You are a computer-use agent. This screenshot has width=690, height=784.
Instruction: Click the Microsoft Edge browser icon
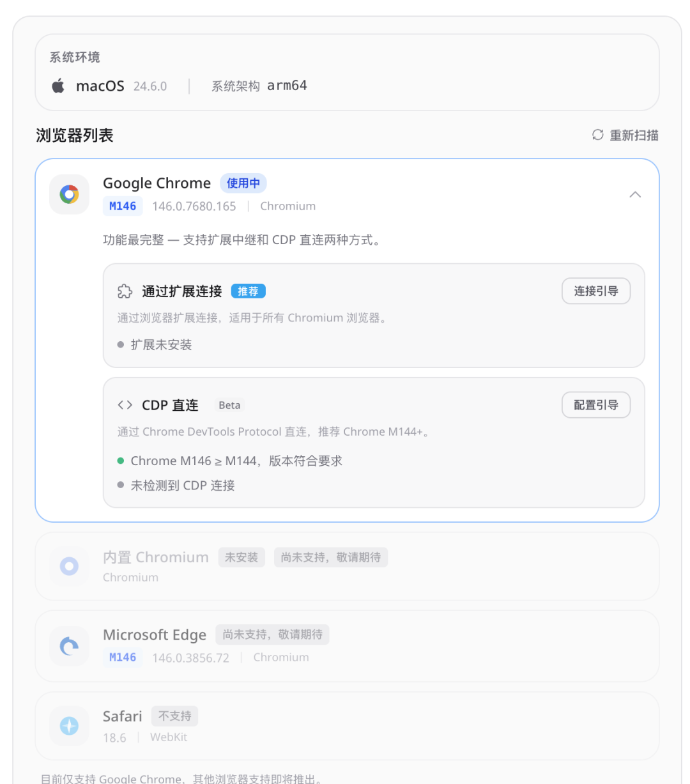point(69,646)
